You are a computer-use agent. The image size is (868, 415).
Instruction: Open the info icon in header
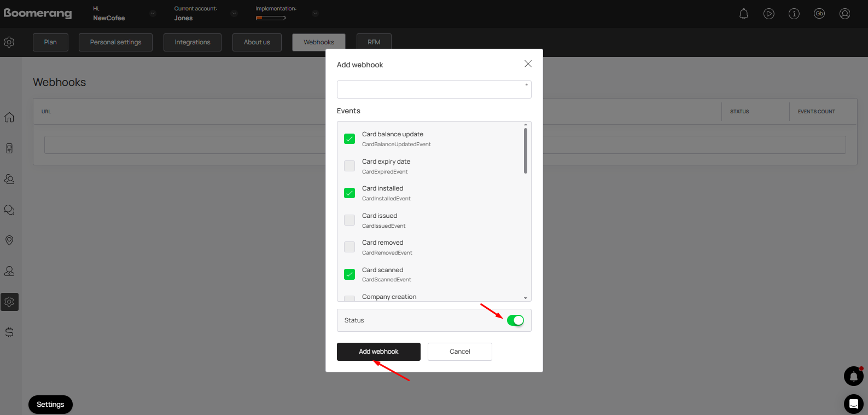[794, 14]
